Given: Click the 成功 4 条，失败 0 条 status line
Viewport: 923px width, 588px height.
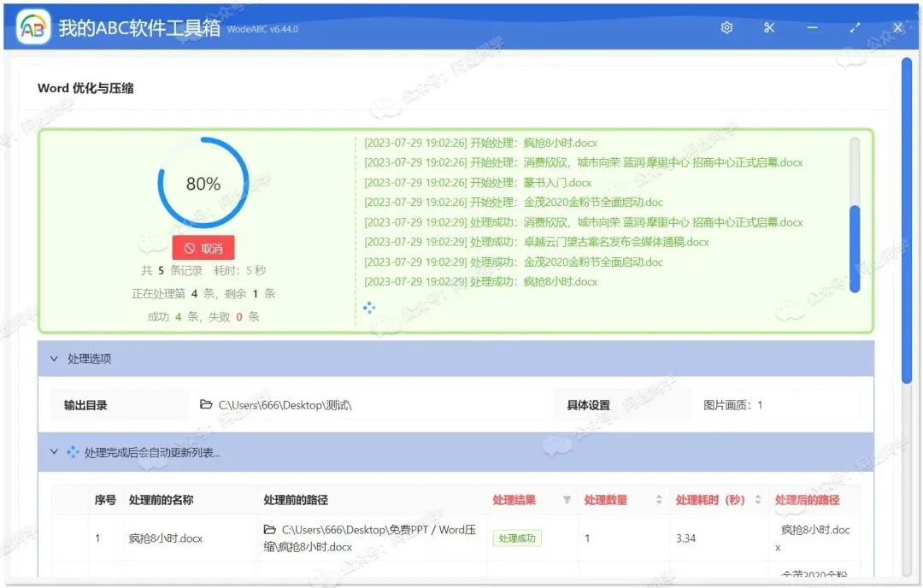Looking at the screenshot, I should coord(203,317).
